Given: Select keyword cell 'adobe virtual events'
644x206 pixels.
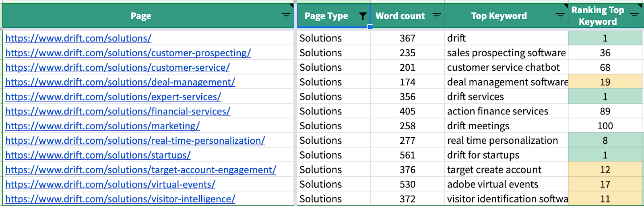Looking at the screenshot, I should tap(506, 184).
